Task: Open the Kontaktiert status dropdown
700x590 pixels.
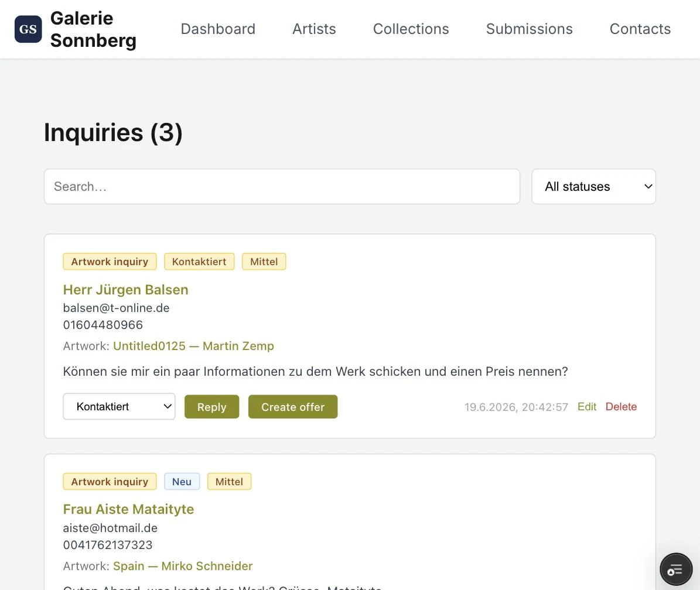Action: tap(119, 406)
